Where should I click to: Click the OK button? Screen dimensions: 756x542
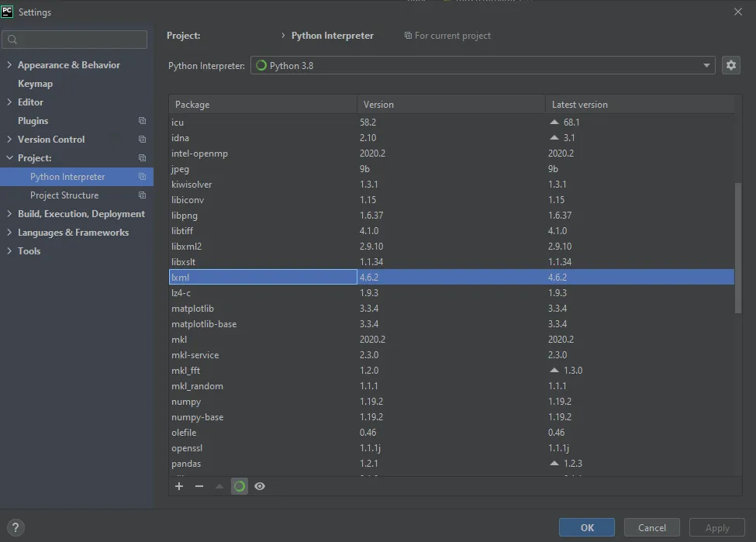pyautogui.click(x=587, y=527)
